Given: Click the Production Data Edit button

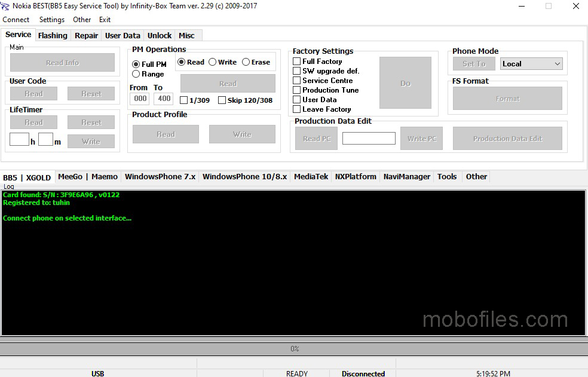Looking at the screenshot, I should click(x=507, y=139).
